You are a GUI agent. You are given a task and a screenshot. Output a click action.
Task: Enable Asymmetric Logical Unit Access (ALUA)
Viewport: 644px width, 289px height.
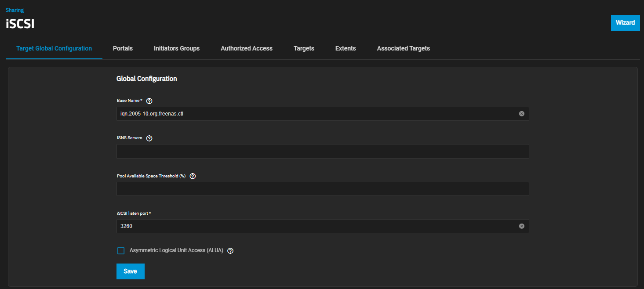pyautogui.click(x=121, y=250)
